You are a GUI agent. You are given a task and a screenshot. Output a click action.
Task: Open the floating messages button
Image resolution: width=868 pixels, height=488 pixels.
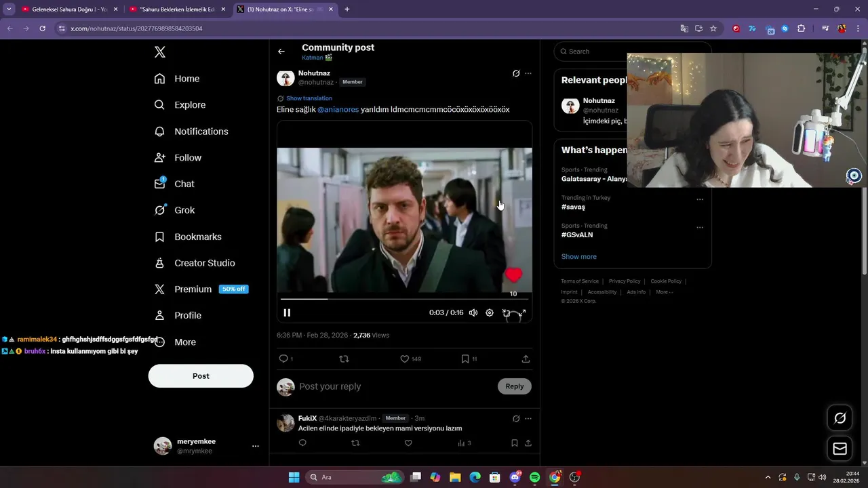[840, 449]
